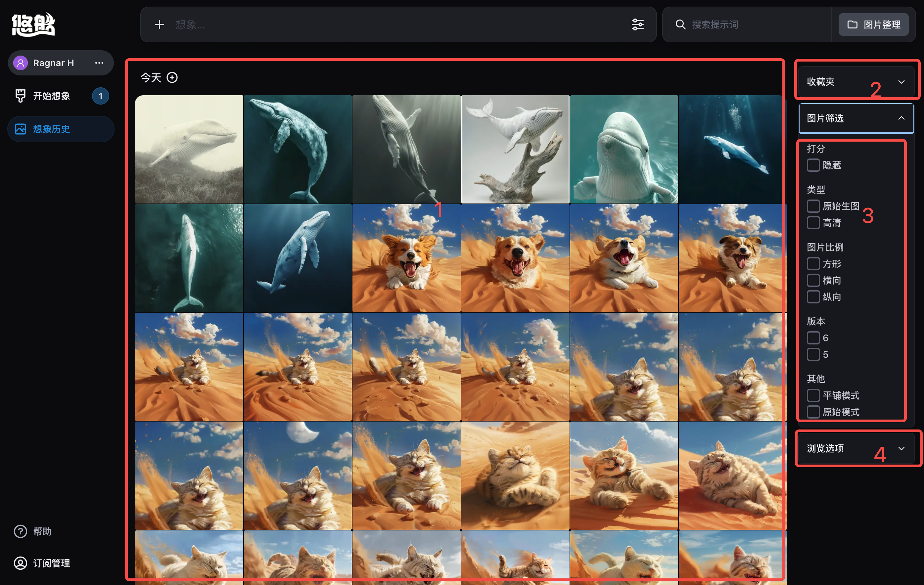Click the 悠船 logo
This screenshot has height=585, width=924.
33,24
